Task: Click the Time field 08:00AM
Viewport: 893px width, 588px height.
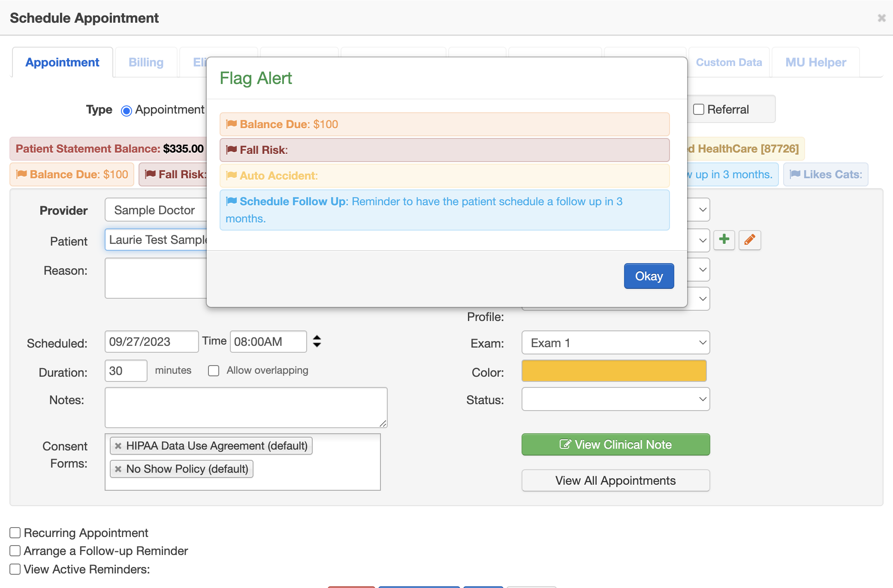Action: [x=269, y=342]
